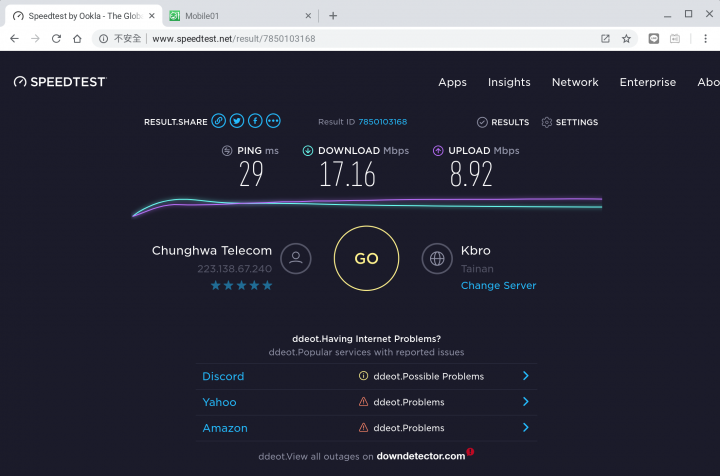Screen dimensions: 720x476
Task: Open more share options ellipsis icon
Action: pos(273,121)
